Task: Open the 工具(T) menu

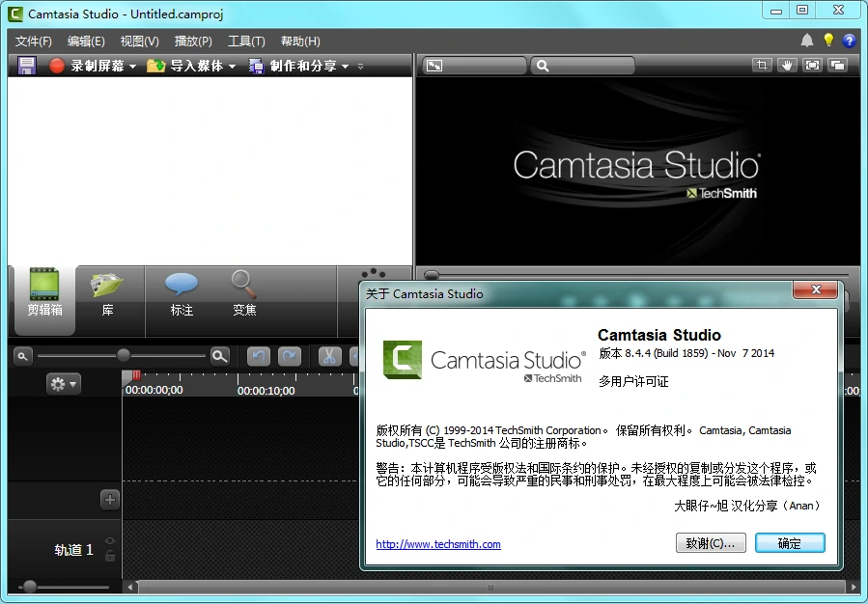Action: tap(246, 41)
